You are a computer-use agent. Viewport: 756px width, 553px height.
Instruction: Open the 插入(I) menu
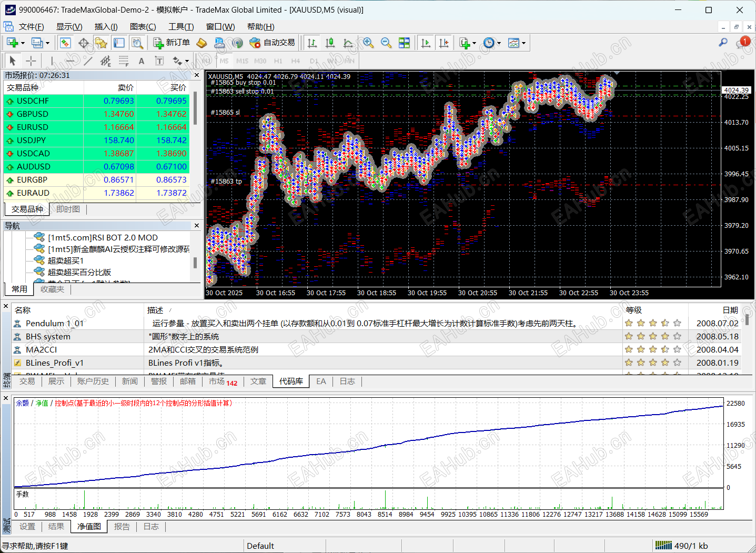106,27
